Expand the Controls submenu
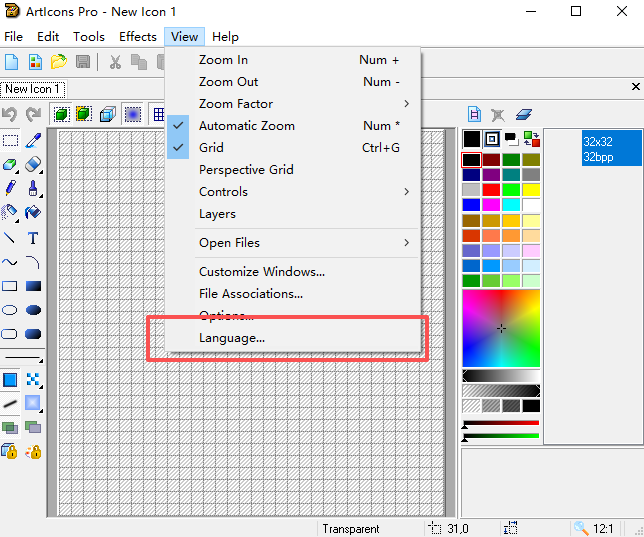This screenshot has height=537, width=644. (223, 191)
